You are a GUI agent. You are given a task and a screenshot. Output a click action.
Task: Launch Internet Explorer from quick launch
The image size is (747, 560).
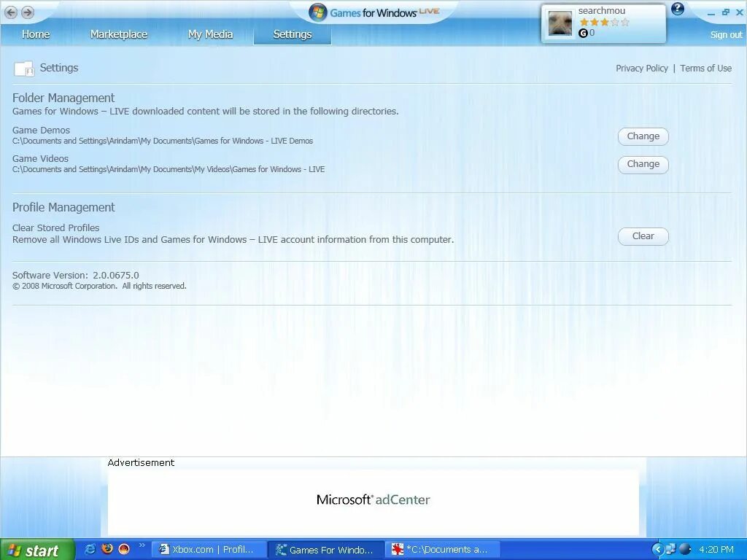pyautogui.click(x=90, y=549)
